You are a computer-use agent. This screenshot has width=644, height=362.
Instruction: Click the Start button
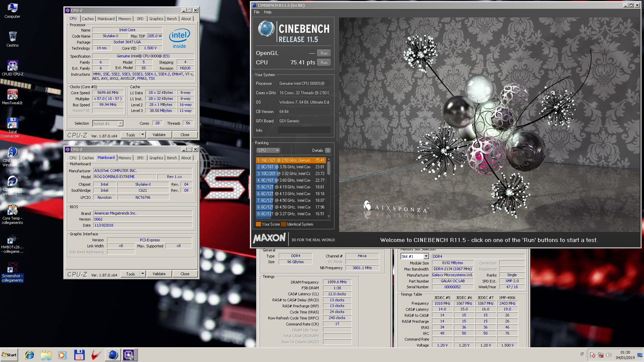tap(9, 355)
